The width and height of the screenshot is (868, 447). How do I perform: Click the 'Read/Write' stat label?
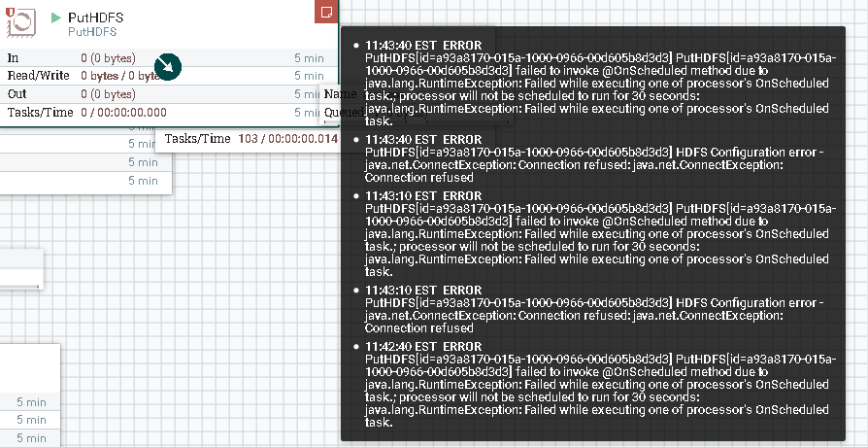(38, 76)
